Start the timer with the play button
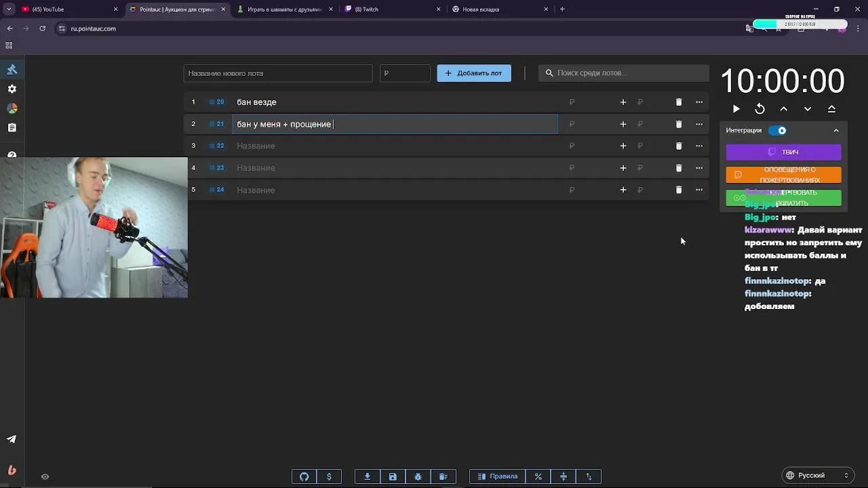The width and height of the screenshot is (868, 488). pos(736,109)
